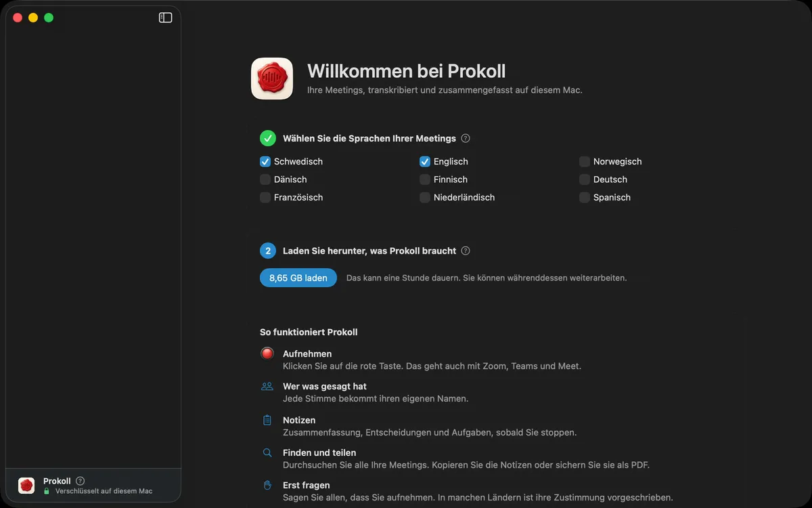Toggle the sidebar with the panel icon
The height and width of the screenshot is (508, 812).
(165, 18)
